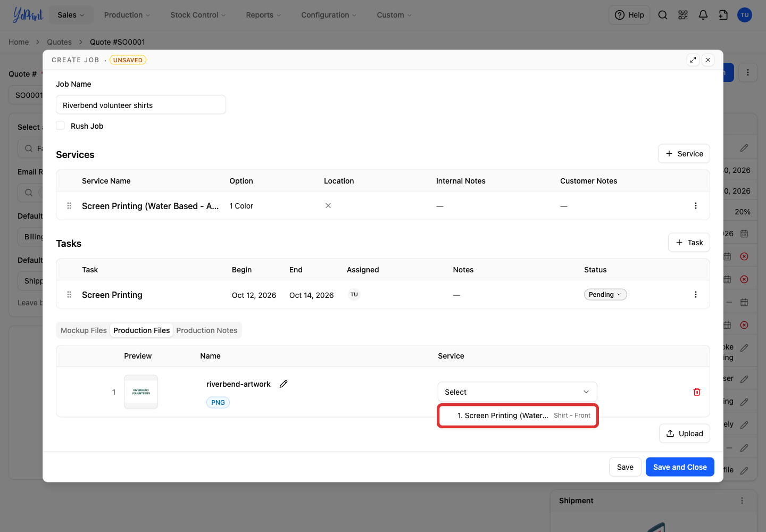Add a new Service
The width and height of the screenshot is (766, 532).
pyautogui.click(x=684, y=154)
